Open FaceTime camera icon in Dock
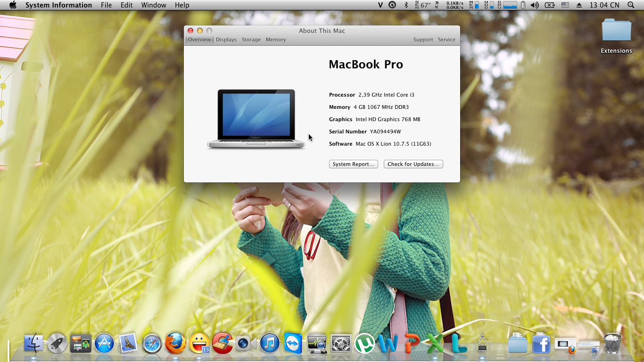Image resolution: width=644 pixels, height=362 pixels. [x=246, y=343]
